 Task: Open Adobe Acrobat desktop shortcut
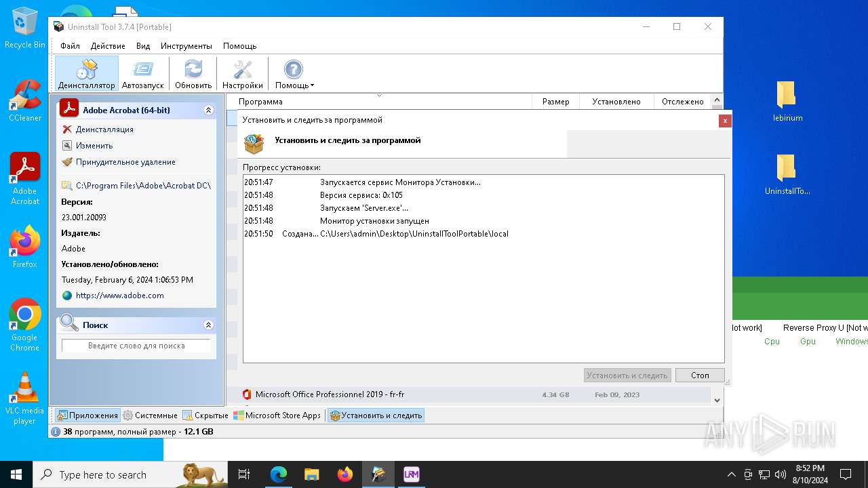coord(24,179)
